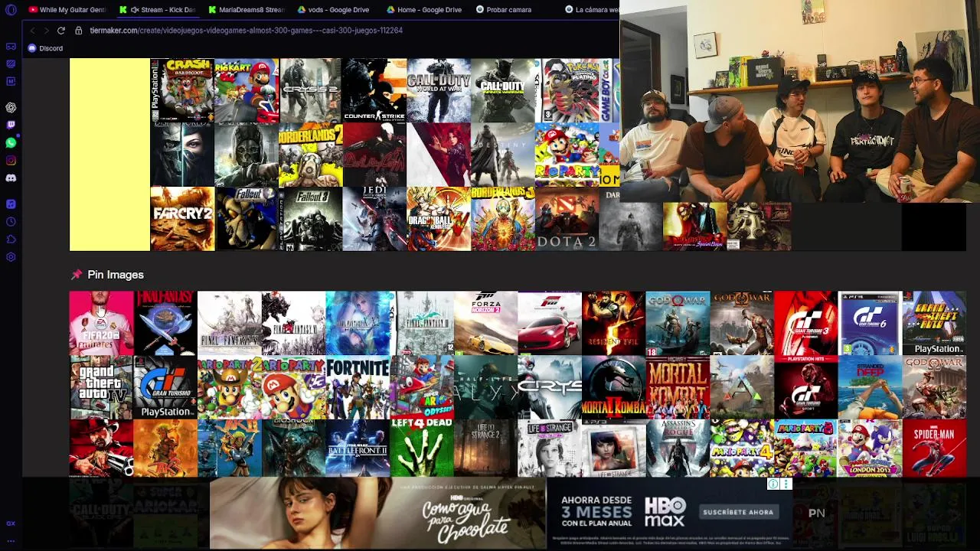
Task: Open Twitch from the sidebar
Action: tap(11, 125)
